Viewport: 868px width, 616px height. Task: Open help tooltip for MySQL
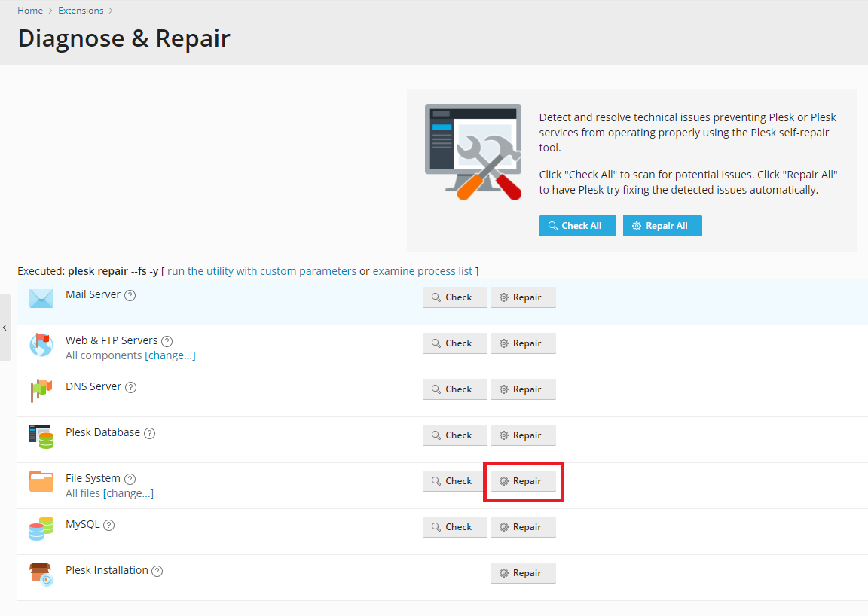pos(109,525)
